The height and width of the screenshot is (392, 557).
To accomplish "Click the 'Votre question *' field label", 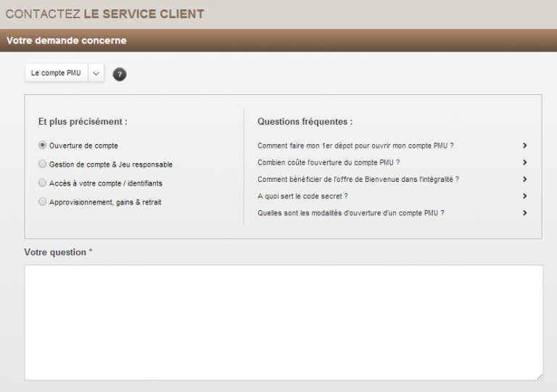I will (x=58, y=252).
